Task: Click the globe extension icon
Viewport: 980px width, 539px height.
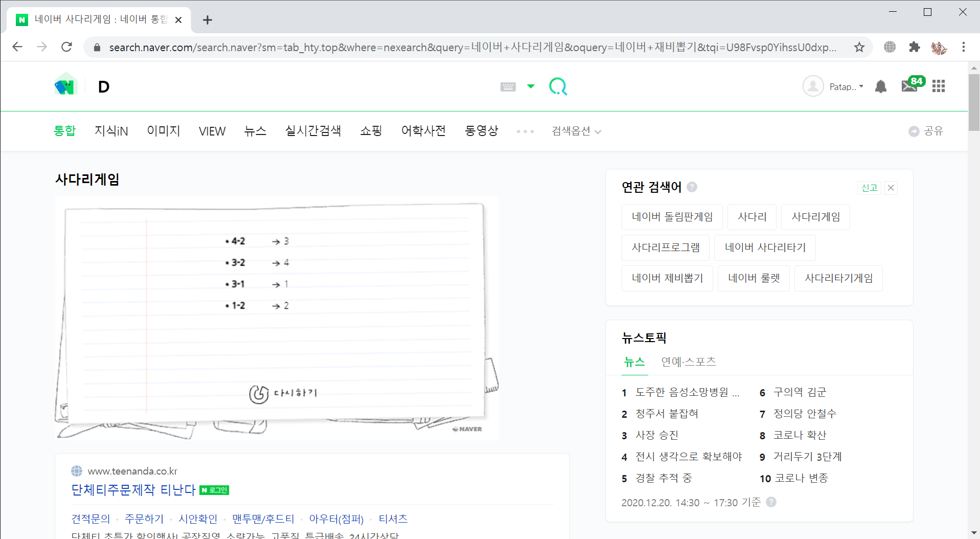Action: click(x=890, y=47)
